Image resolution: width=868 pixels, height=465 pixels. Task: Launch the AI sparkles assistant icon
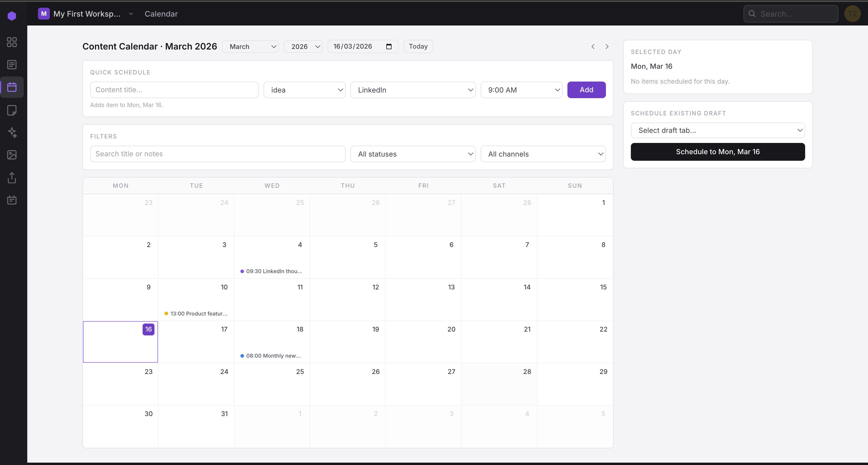[x=12, y=133]
